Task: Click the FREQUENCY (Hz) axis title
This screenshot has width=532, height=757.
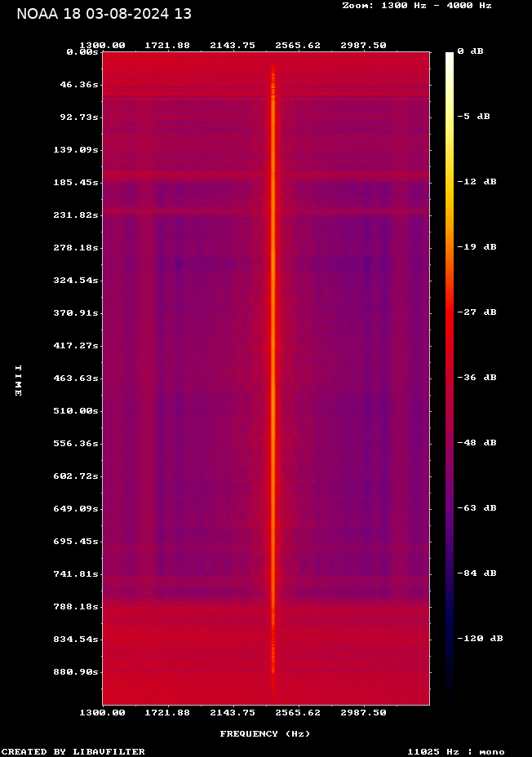Action: (x=264, y=734)
